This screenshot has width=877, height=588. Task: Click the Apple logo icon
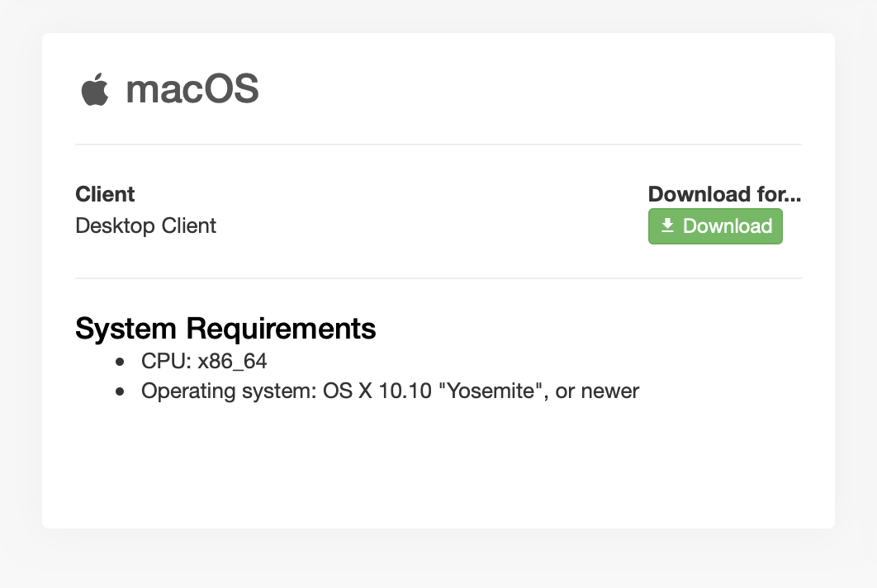(x=95, y=89)
